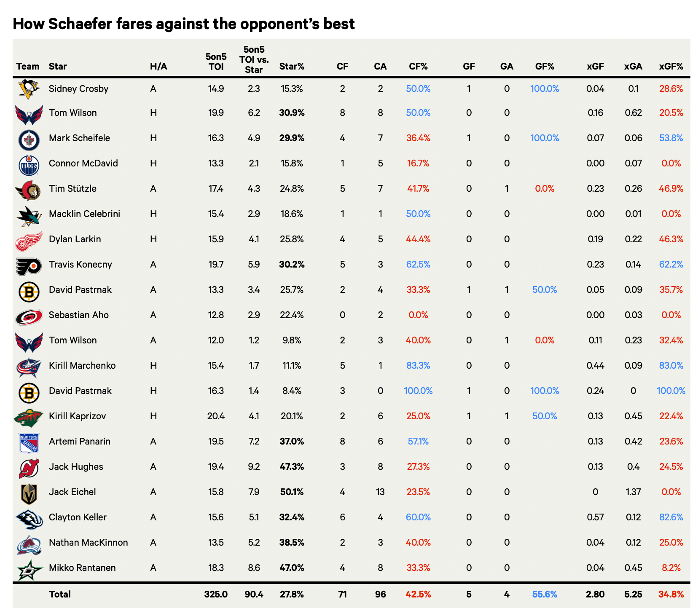Image resolution: width=698 pixels, height=616 pixels.
Task: Click the H/A column header
Action: pyautogui.click(x=158, y=67)
